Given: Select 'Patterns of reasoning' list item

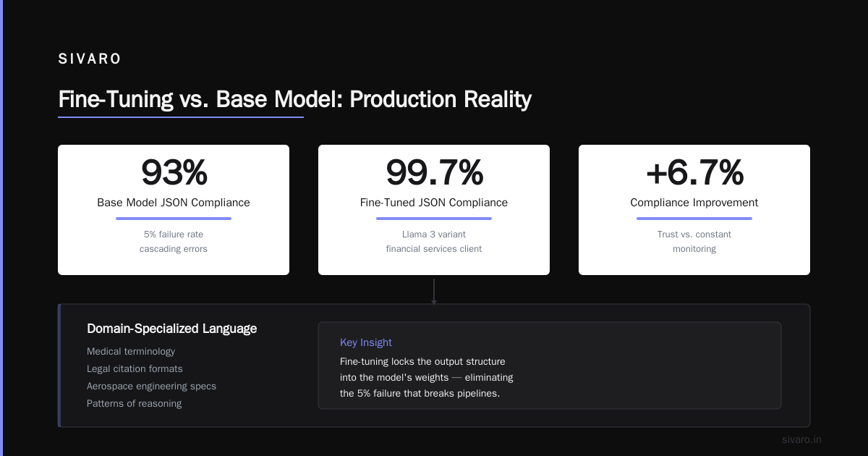Looking at the screenshot, I should [x=135, y=404].
